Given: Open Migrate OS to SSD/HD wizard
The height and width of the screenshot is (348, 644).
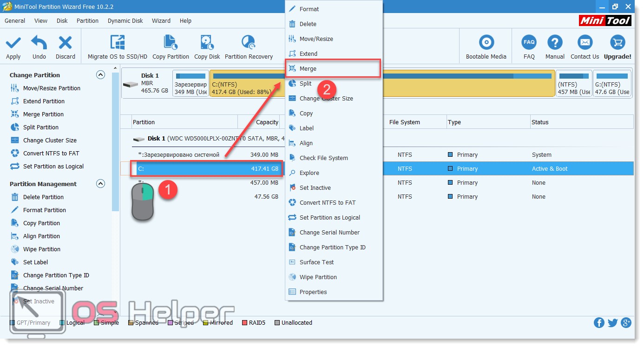Looking at the screenshot, I should (x=117, y=43).
